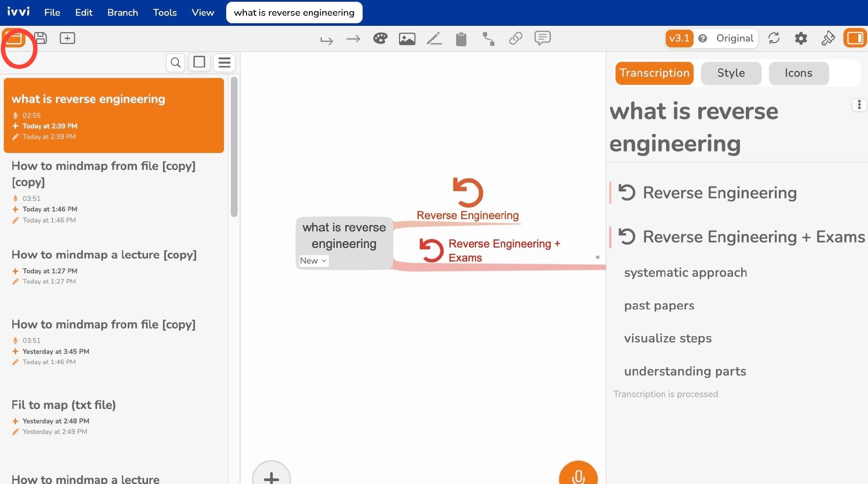This screenshot has width=868, height=484.
Task: Open the hamburger list menu
Action: (x=224, y=62)
